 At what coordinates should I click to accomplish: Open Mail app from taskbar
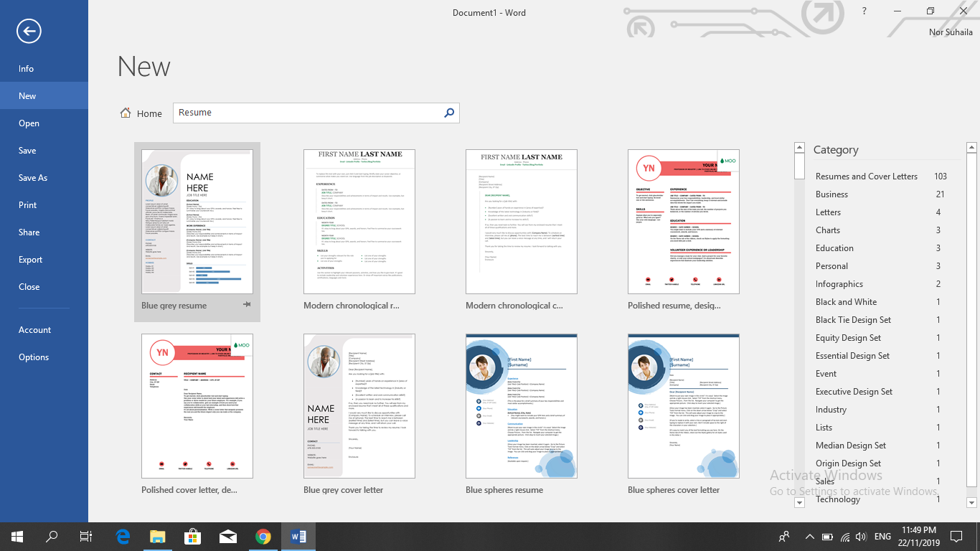pyautogui.click(x=228, y=537)
